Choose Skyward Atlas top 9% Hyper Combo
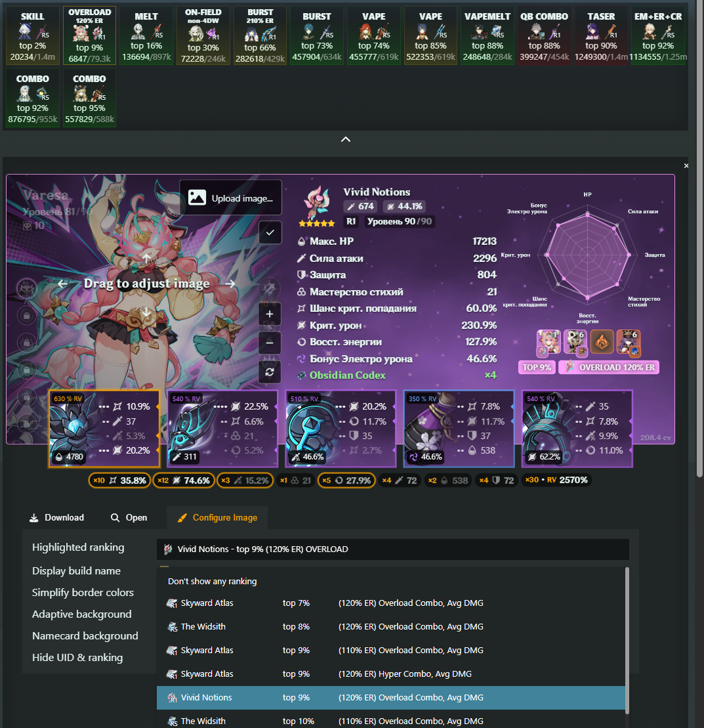Image resolution: width=704 pixels, height=728 pixels. pyautogui.click(x=391, y=674)
